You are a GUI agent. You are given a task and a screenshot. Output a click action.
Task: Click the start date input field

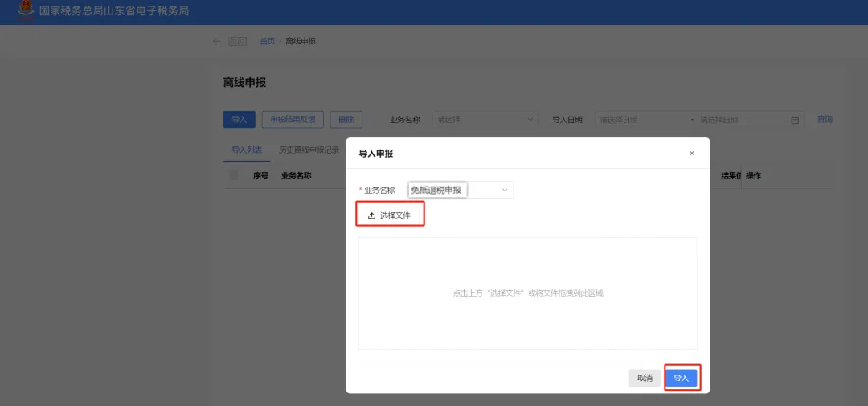[643, 120]
